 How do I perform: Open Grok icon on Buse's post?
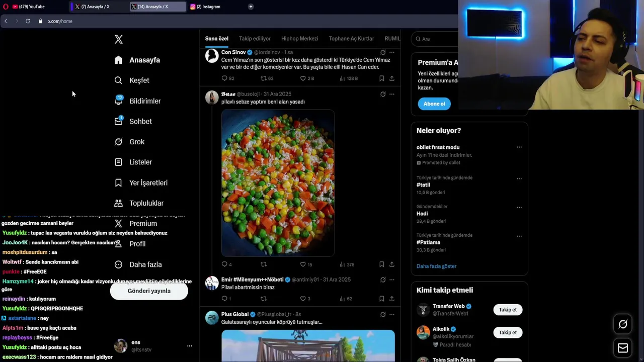coord(383,94)
